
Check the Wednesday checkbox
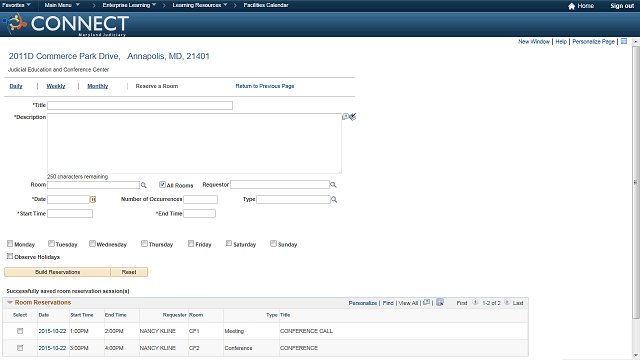(x=92, y=244)
